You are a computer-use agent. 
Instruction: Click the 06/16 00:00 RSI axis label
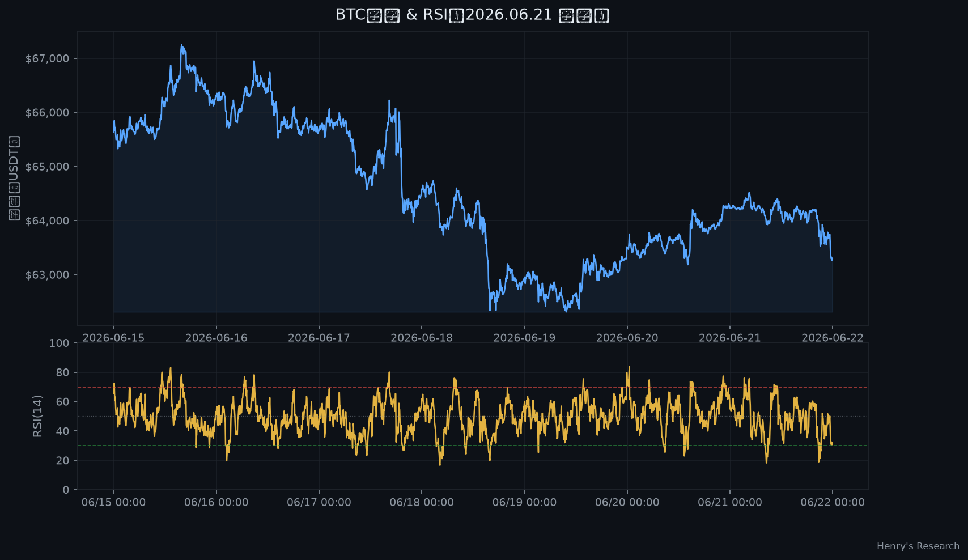pyautogui.click(x=216, y=502)
